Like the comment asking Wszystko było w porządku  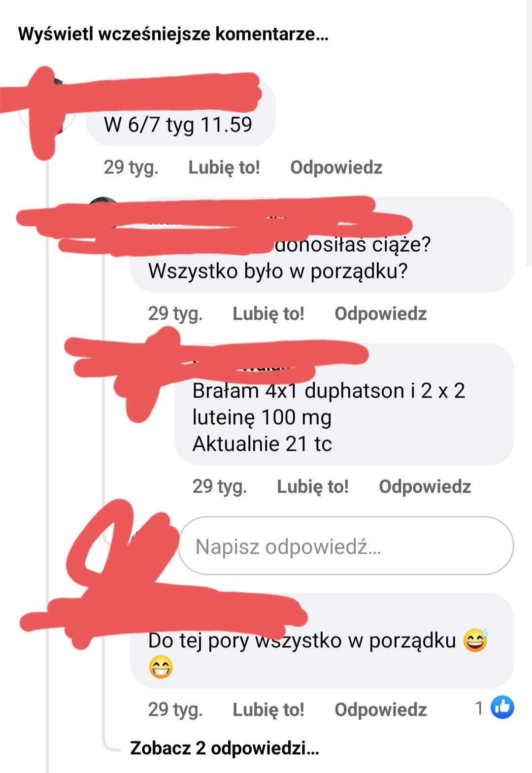(x=268, y=314)
